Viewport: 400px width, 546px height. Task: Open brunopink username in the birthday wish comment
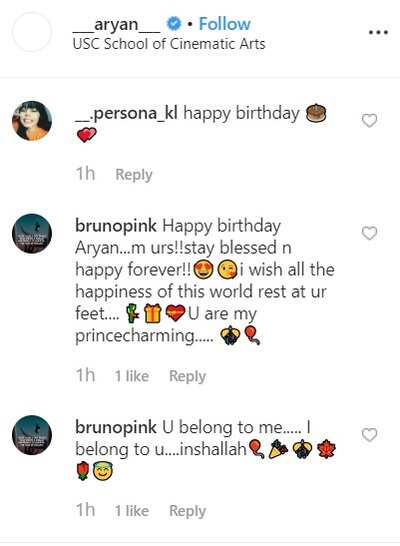click(116, 226)
